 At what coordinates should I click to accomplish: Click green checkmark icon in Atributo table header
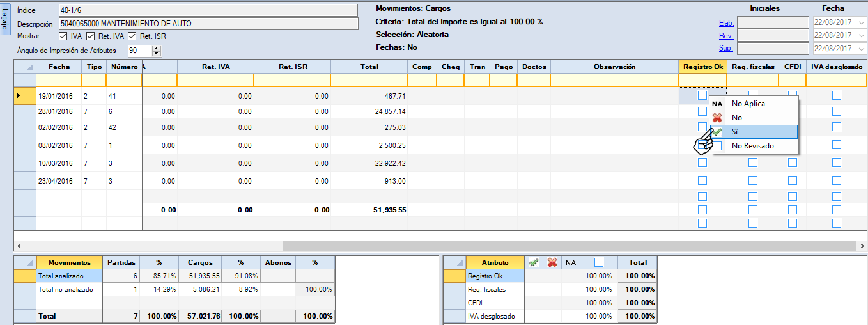pos(533,262)
